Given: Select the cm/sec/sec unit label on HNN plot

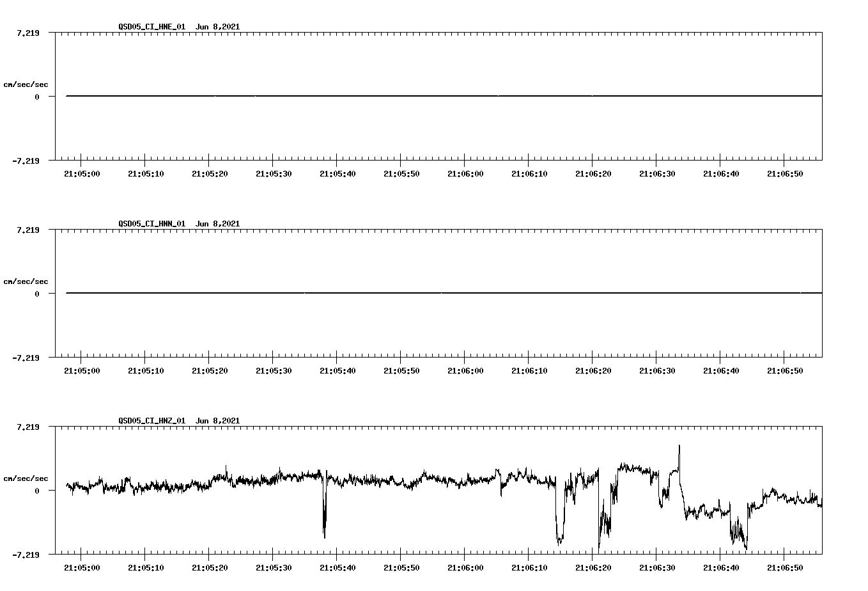Looking at the screenshot, I should (x=26, y=281).
